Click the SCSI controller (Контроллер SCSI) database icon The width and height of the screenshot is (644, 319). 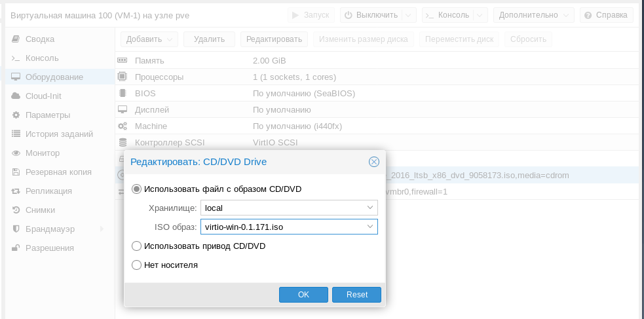tap(123, 142)
